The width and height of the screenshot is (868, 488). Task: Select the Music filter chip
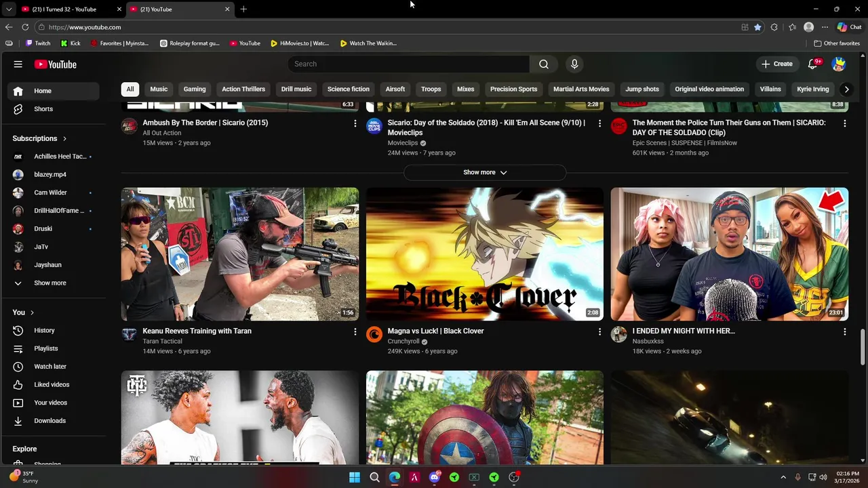click(159, 89)
